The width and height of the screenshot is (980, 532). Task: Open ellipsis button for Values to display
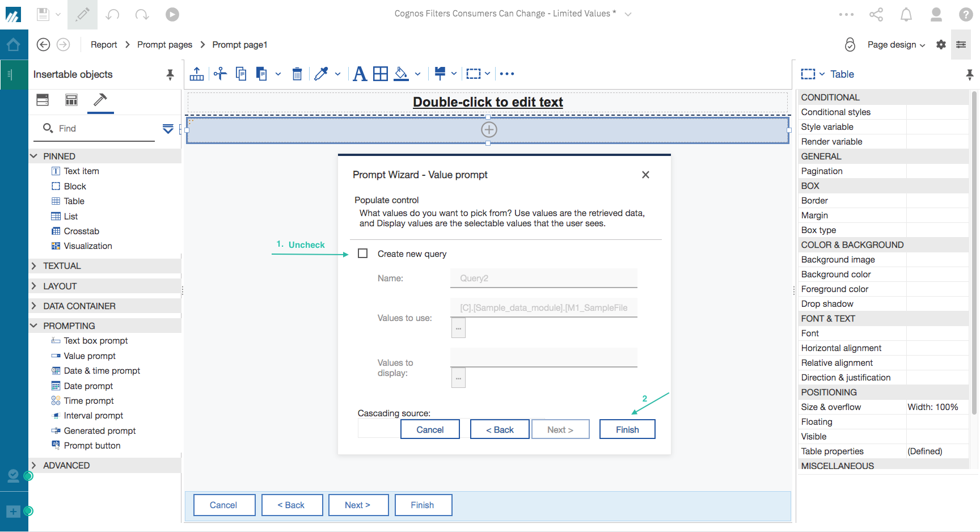458,378
